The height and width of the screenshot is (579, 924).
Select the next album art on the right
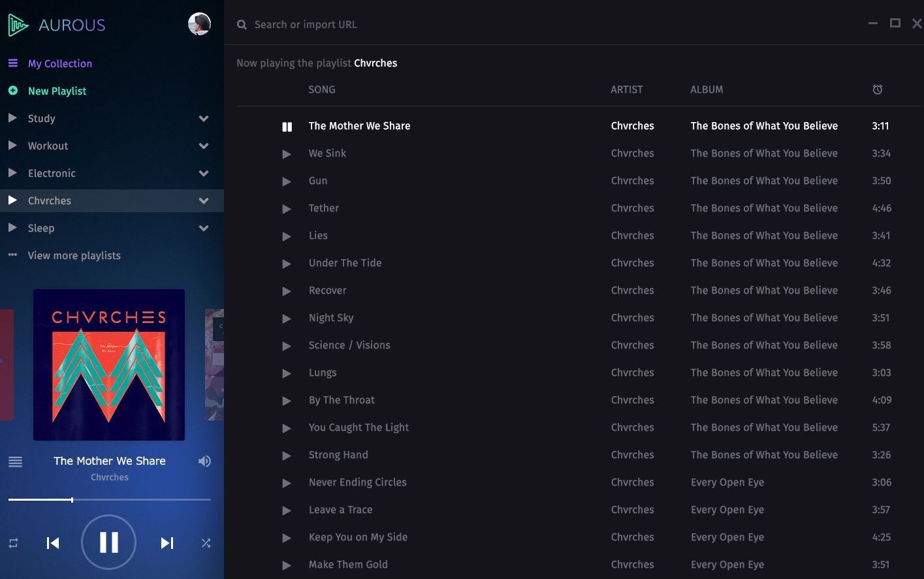(215, 364)
